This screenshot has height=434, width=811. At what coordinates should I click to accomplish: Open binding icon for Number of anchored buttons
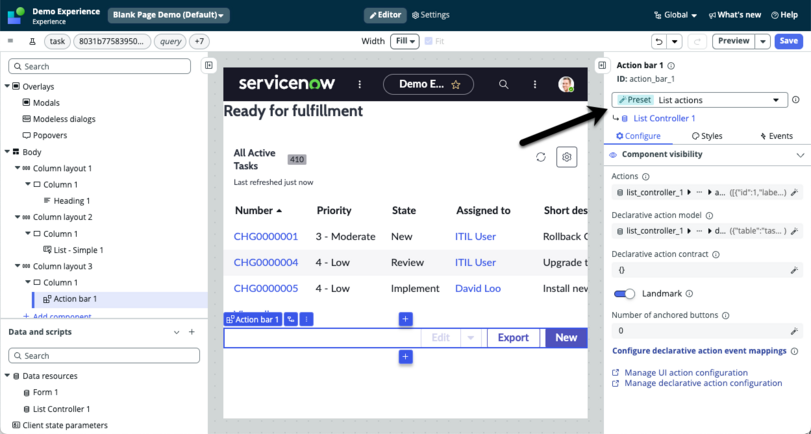click(x=794, y=331)
